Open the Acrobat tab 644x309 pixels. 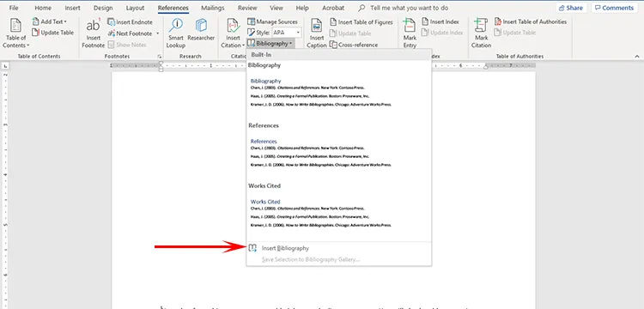coord(333,8)
